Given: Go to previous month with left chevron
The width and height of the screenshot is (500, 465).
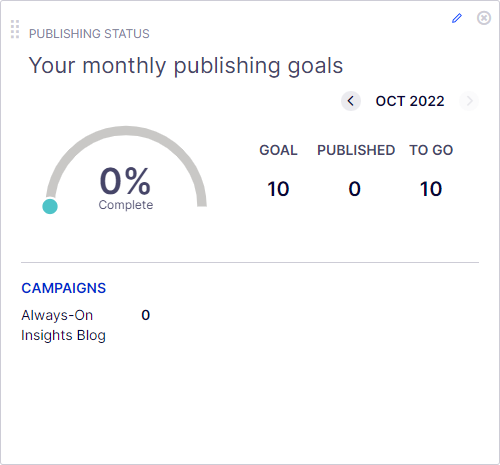Looking at the screenshot, I should pos(351,101).
